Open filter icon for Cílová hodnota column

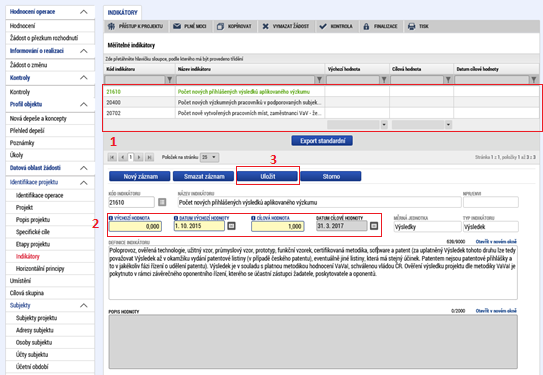[x=448, y=80]
